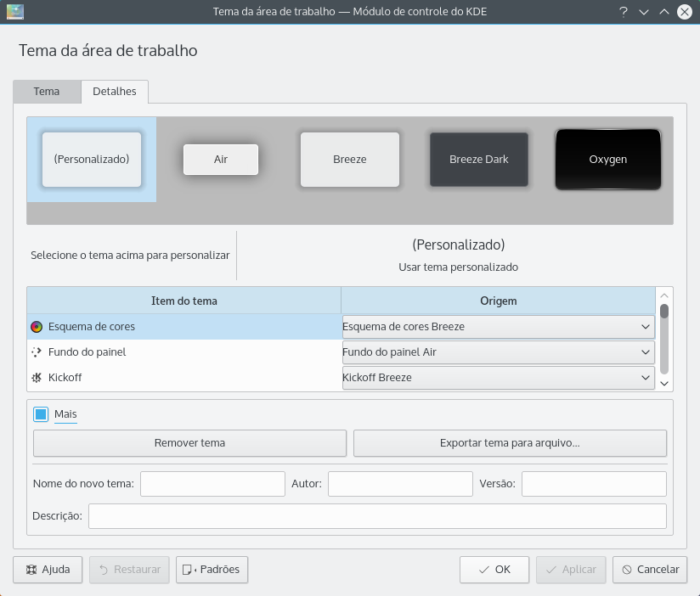The image size is (700, 596).
Task: Click the Fundo do painel row icon
Action: coord(37,352)
